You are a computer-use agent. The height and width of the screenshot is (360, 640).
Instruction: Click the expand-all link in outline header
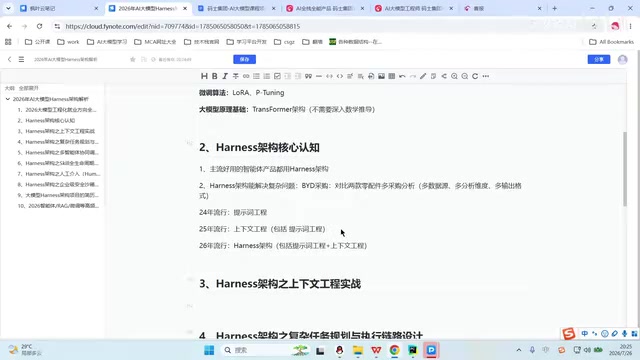point(29,88)
